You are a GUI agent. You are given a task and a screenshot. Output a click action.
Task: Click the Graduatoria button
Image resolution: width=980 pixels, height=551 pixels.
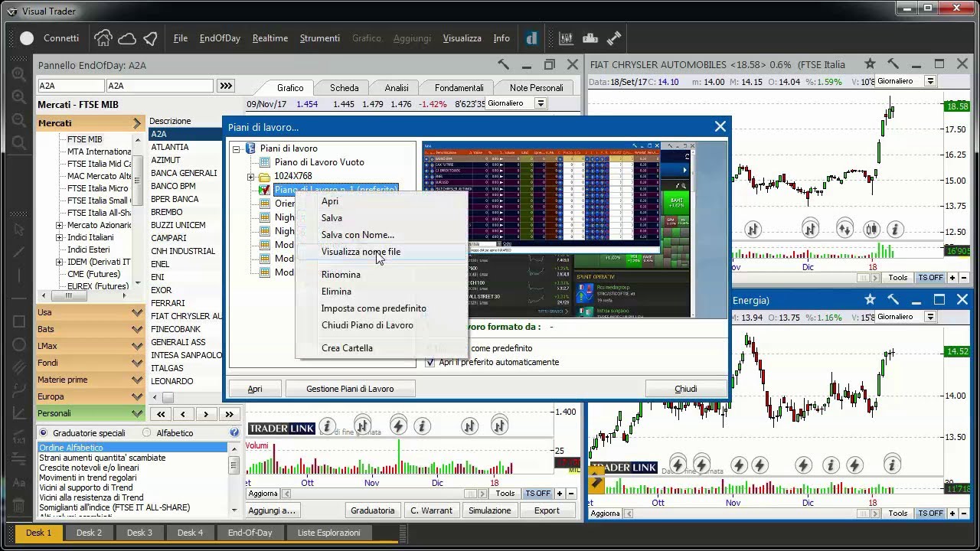(x=372, y=510)
